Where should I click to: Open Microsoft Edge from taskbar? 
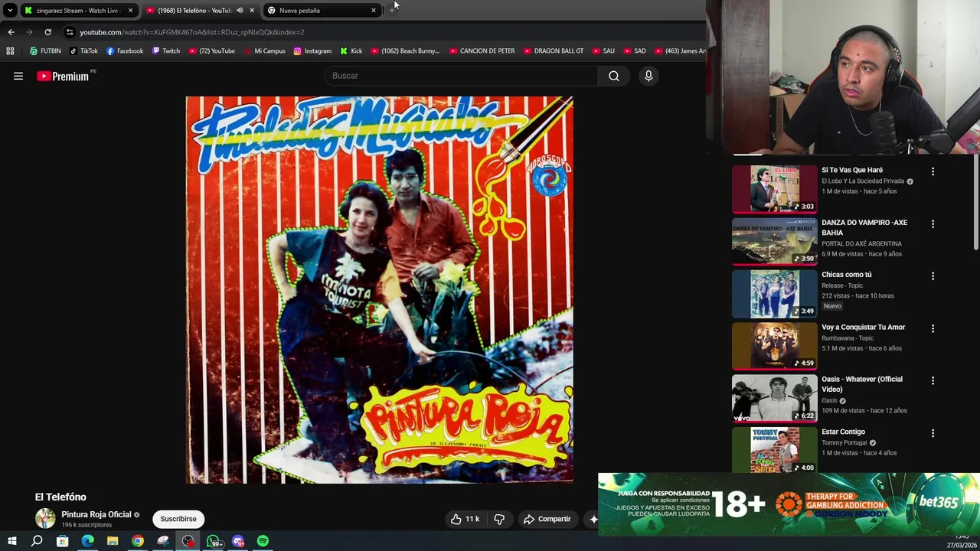point(87,541)
